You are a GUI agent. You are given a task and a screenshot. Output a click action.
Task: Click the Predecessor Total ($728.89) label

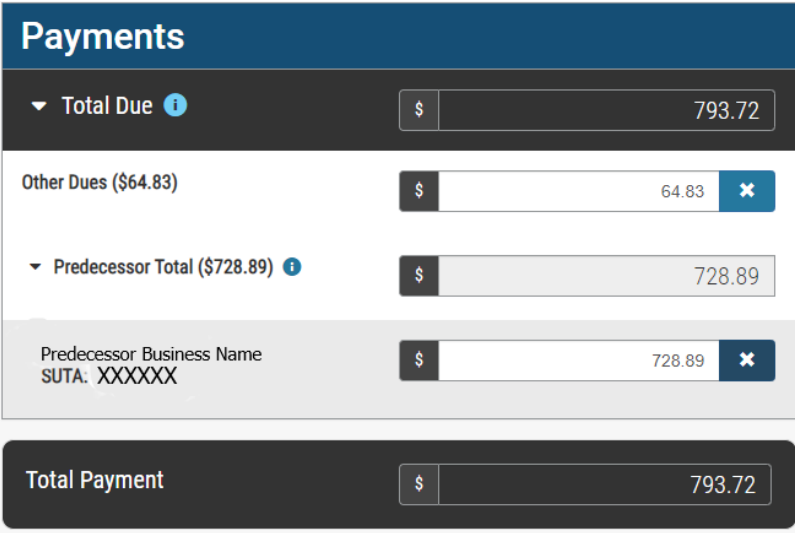163,267
